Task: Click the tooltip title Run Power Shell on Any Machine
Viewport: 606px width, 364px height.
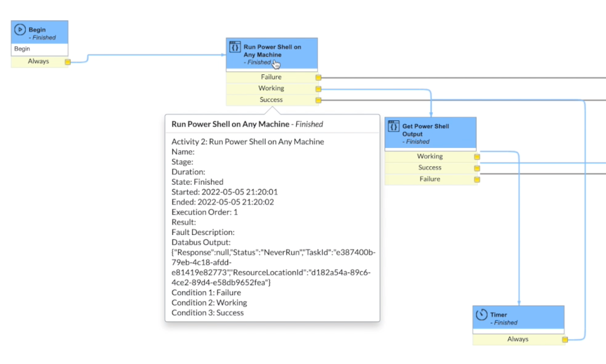Action: [230, 124]
